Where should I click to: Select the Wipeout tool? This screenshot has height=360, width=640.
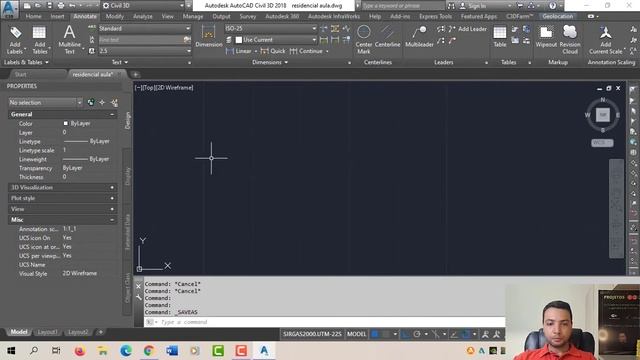click(546, 37)
